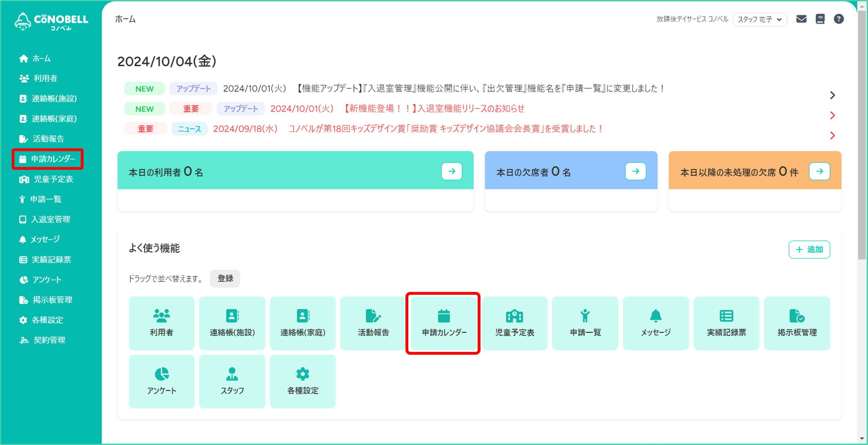This screenshot has width=868, height=445.
Task: Open 申請カレンダー in the sidebar
Action: (x=47, y=159)
